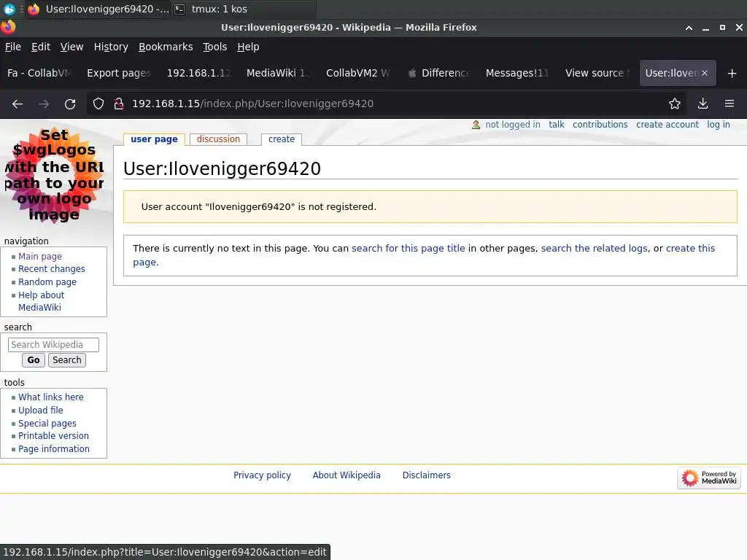Open Page information link
Screen dimensions: 747x560
tap(54, 449)
